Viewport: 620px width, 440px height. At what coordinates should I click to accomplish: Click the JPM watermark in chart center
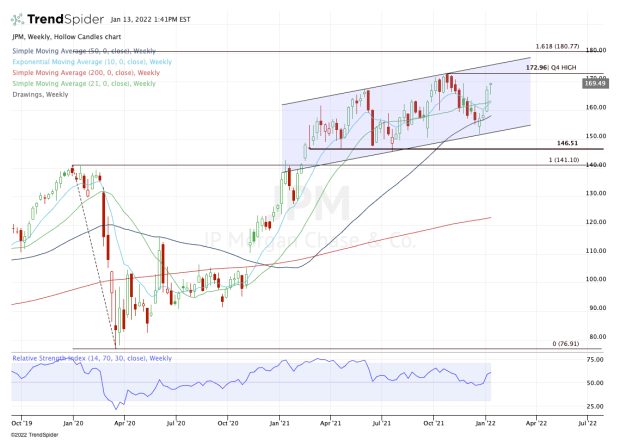tap(309, 200)
